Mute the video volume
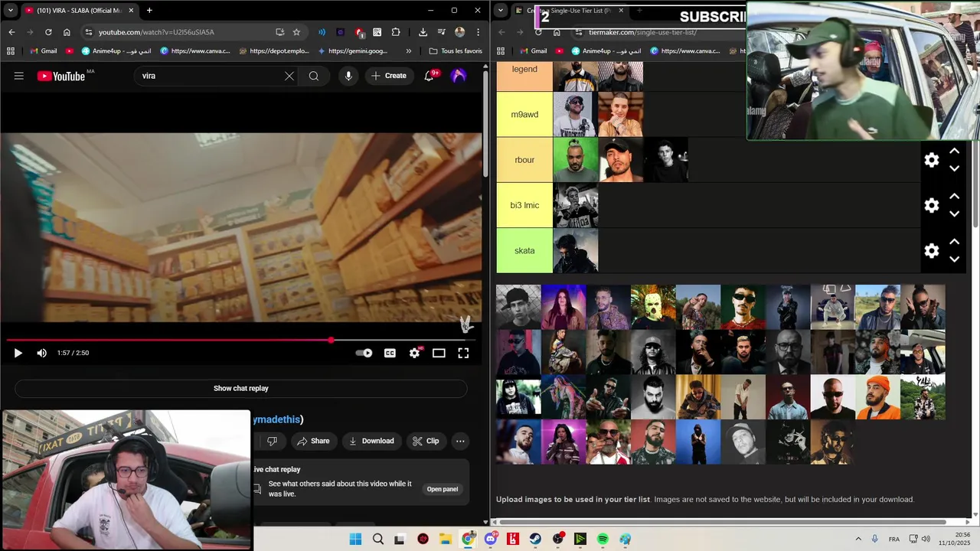 coord(41,353)
